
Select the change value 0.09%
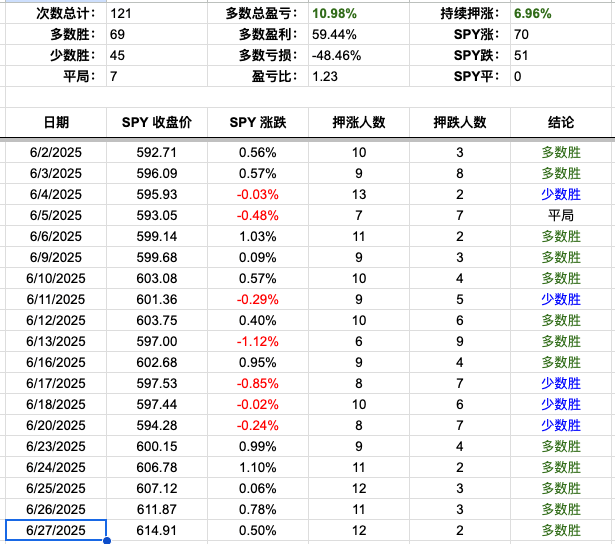pyautogui.click(x=258, y=257)
